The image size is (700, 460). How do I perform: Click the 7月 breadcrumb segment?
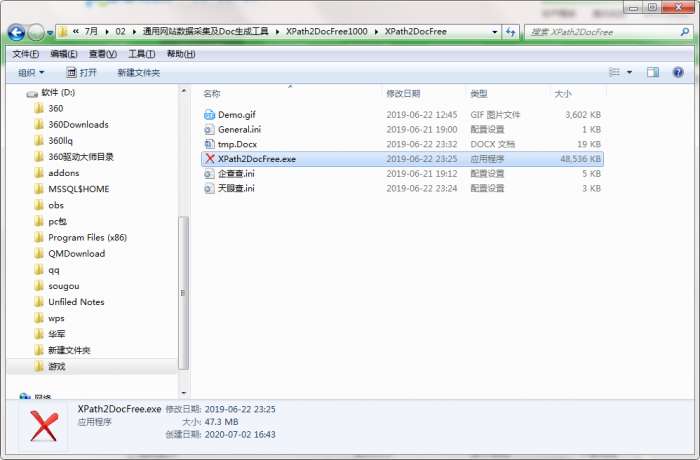coord(91,32)
